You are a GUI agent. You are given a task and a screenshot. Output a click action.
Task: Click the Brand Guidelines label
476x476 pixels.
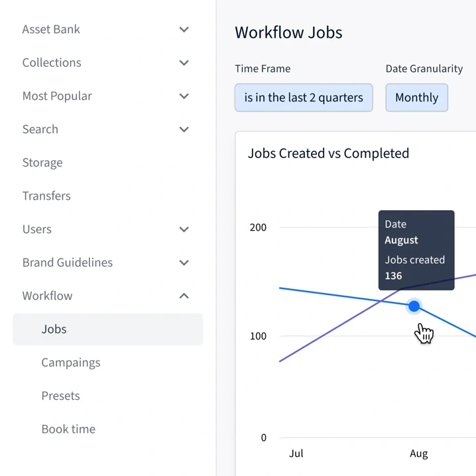pyautogui.click(x=68, y=263)
